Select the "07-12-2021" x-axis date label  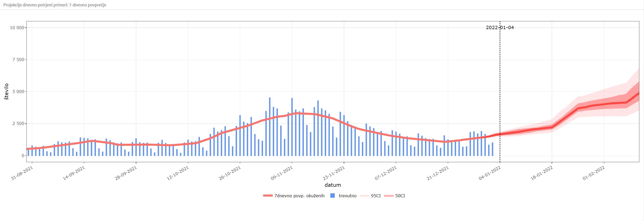tap(386, 173)
